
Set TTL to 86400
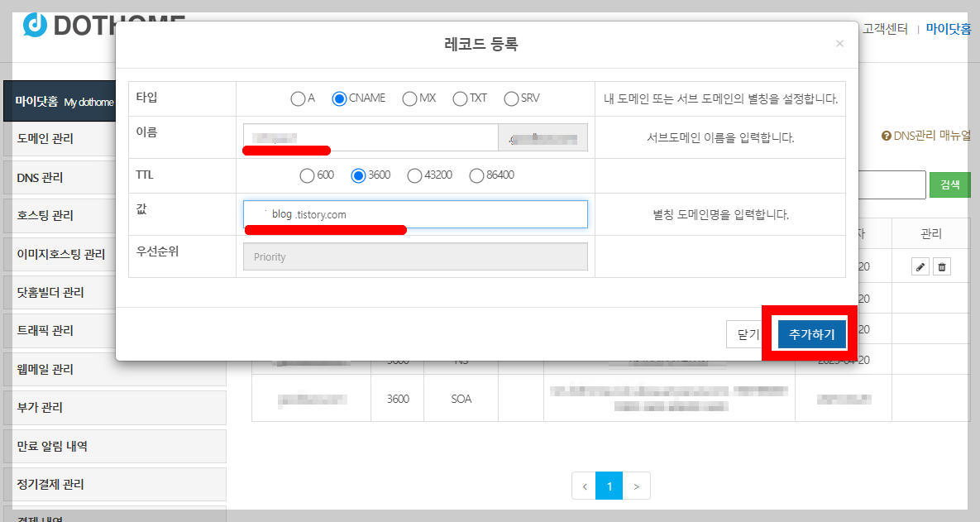[x=476, y=175]
